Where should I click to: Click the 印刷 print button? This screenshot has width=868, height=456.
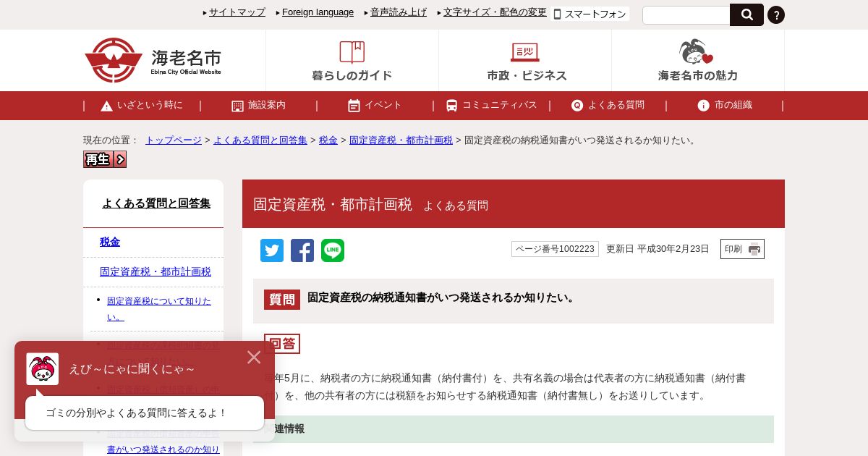pos(742,249)
